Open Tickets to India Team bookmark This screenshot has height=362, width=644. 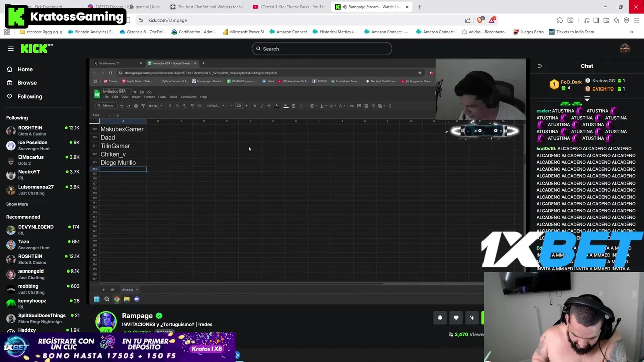pos(572,32)
